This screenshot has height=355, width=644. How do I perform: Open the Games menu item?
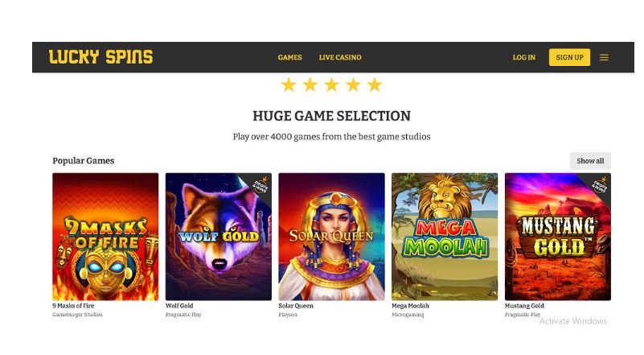pos(289,58)
